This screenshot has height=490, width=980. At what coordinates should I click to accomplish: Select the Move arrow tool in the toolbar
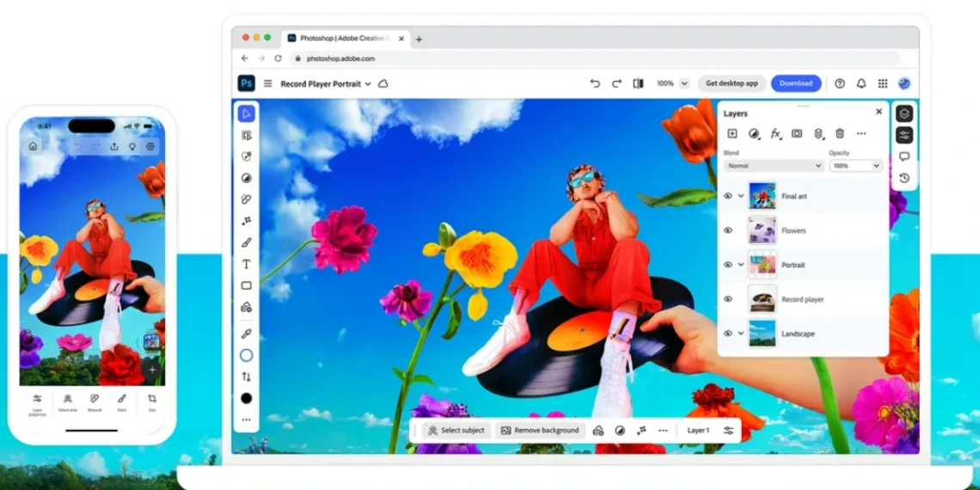pos(246,113)
